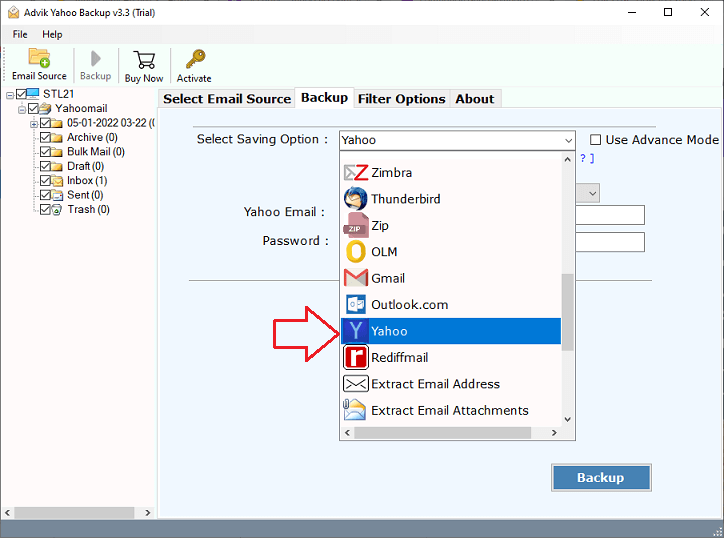Click the Zip file icon
The image size is (724, 538).
[356, 225]
